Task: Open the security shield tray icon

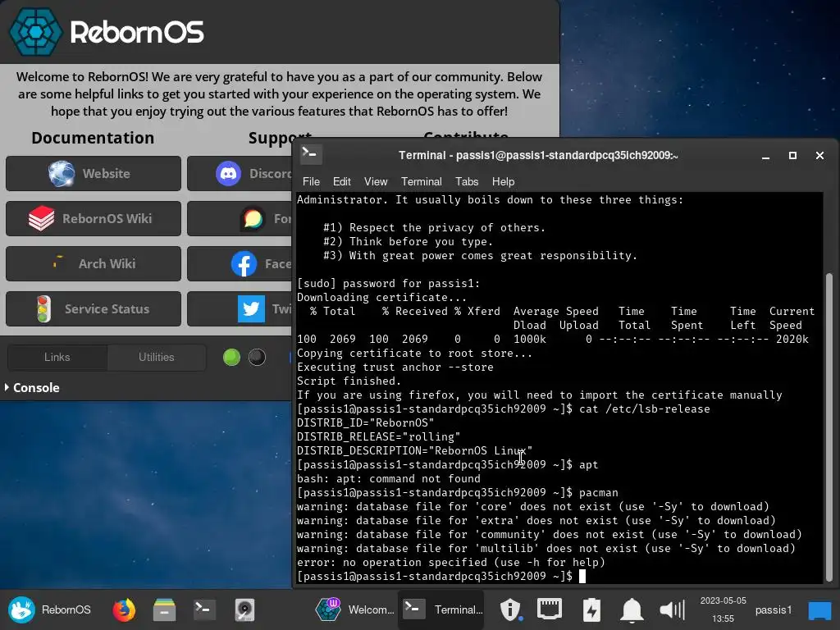Action: point(510,609)
